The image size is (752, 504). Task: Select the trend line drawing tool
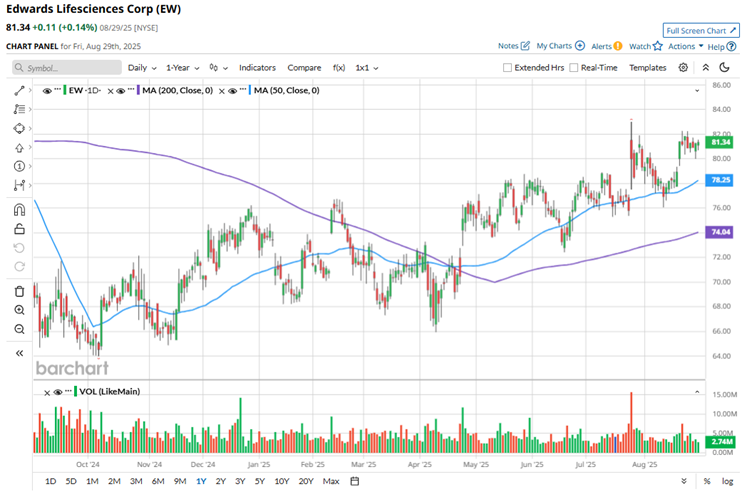tap(19, 90)
